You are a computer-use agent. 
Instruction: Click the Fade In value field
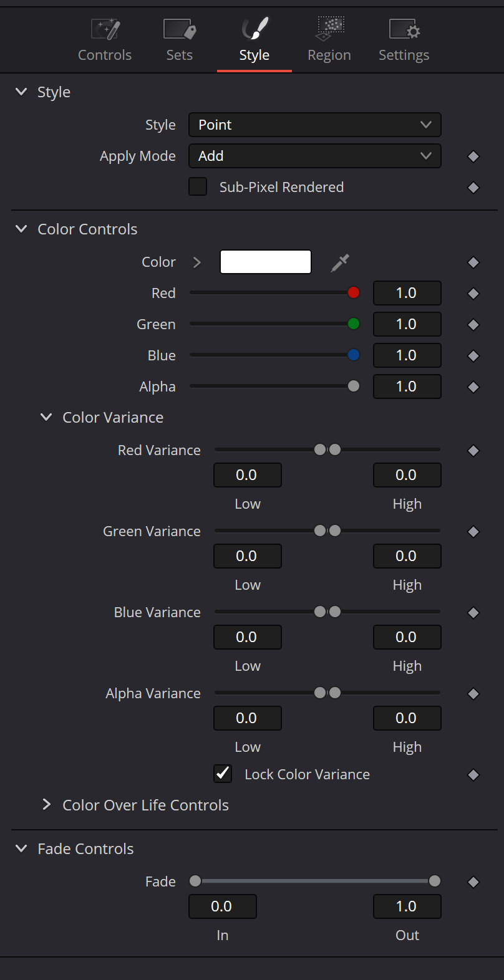click(x=223, y=906)
